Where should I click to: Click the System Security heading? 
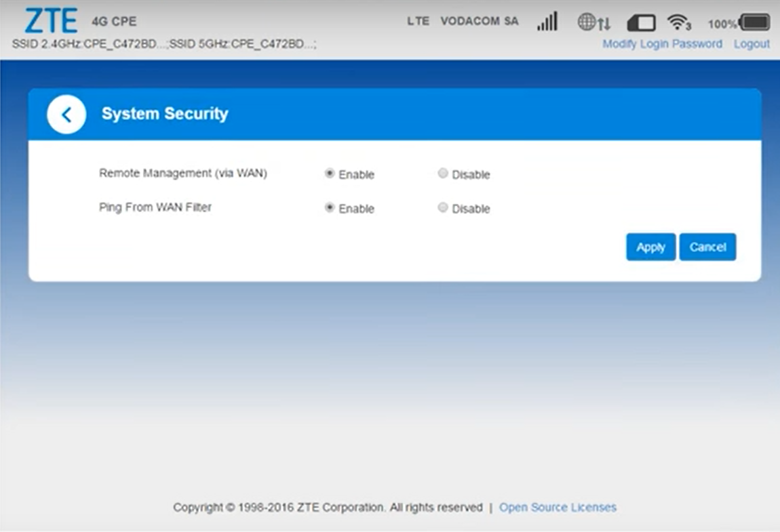(x=165, y=114)
